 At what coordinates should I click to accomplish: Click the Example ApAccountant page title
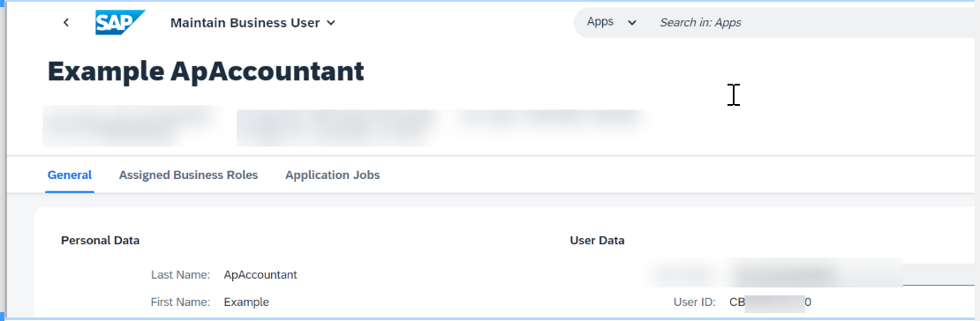206,71
